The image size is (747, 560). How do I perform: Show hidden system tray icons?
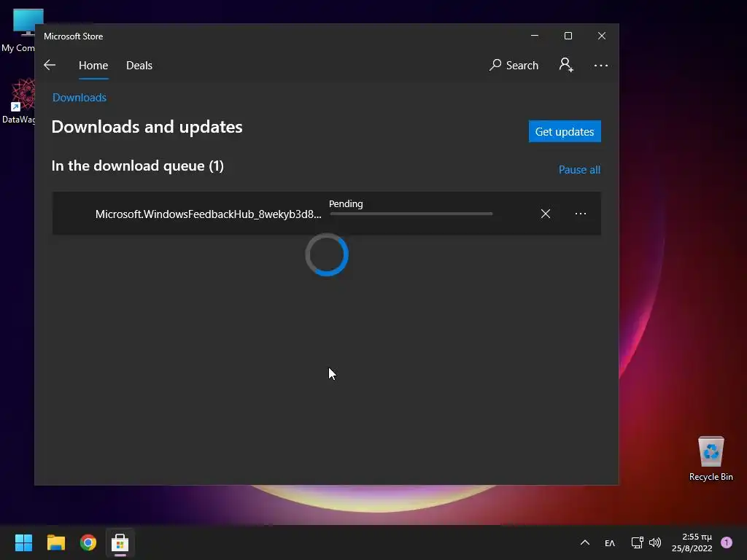click(585, 542)
